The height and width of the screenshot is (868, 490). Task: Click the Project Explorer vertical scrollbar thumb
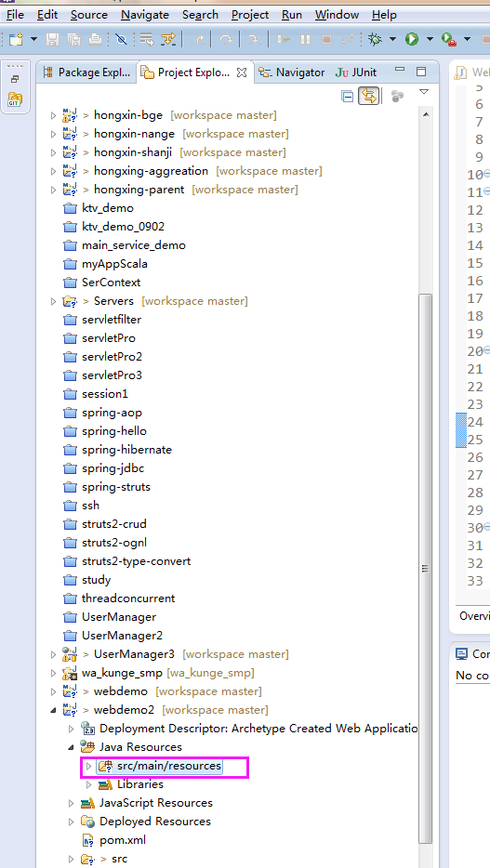click(425, 568)
